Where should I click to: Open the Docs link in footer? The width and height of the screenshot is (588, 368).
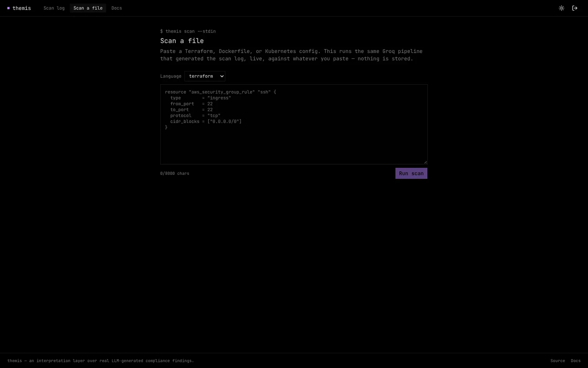tap(576, 361)
